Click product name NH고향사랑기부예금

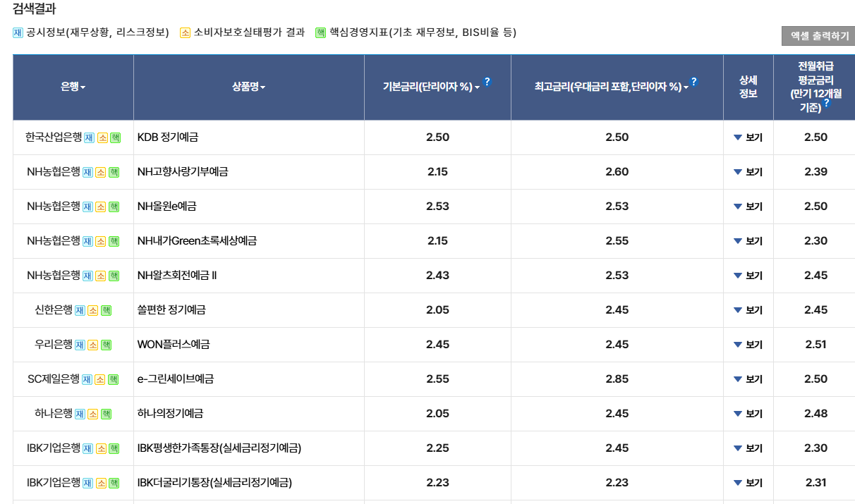coord(183,172)
